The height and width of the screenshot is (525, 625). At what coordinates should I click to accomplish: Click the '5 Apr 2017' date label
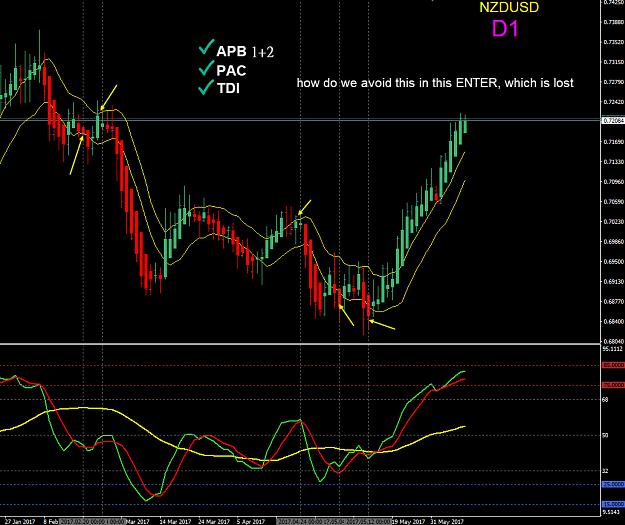pos(251,521)
